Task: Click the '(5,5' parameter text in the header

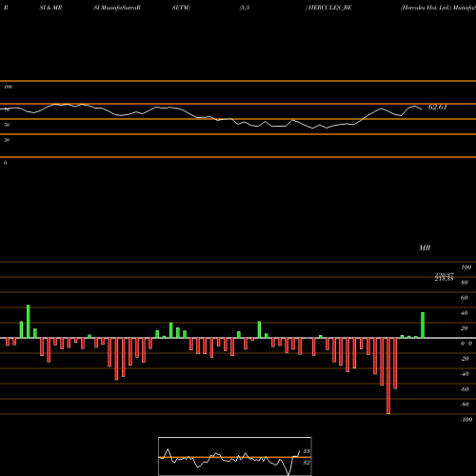Action: (245, 8)
